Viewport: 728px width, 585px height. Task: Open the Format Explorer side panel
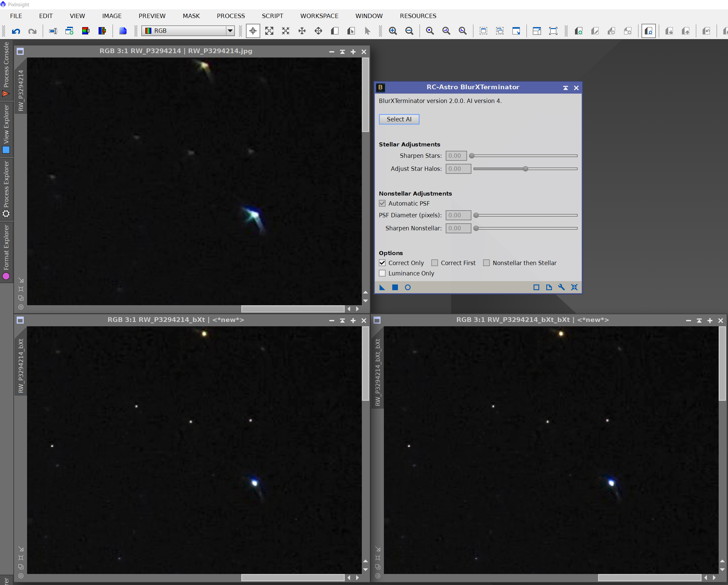pos(6,252)
